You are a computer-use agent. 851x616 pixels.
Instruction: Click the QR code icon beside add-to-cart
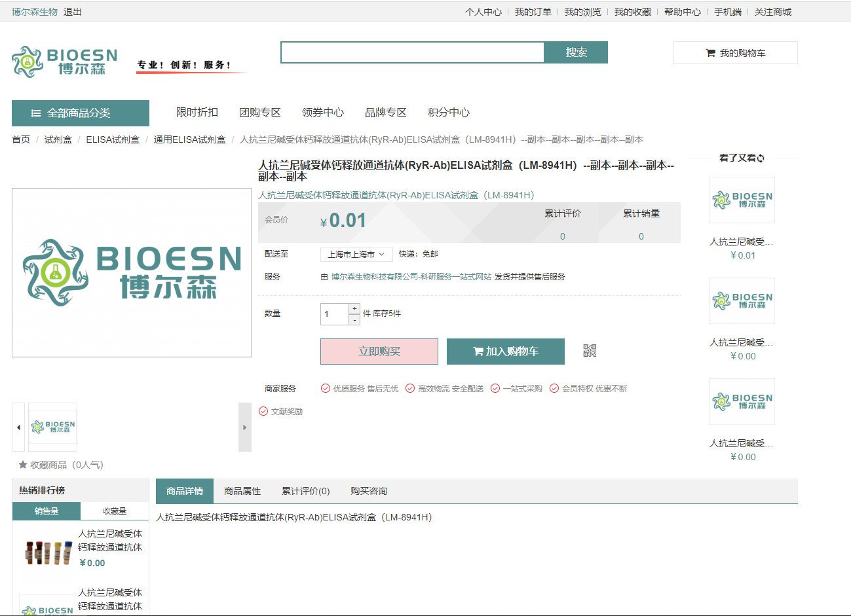[590, 351]
